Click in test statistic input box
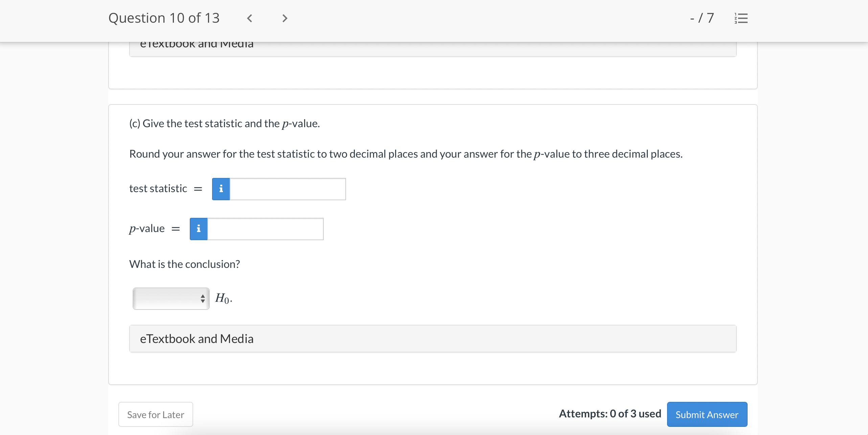The width and height of the screenshot is (868, 435). [x=288, y=189]
